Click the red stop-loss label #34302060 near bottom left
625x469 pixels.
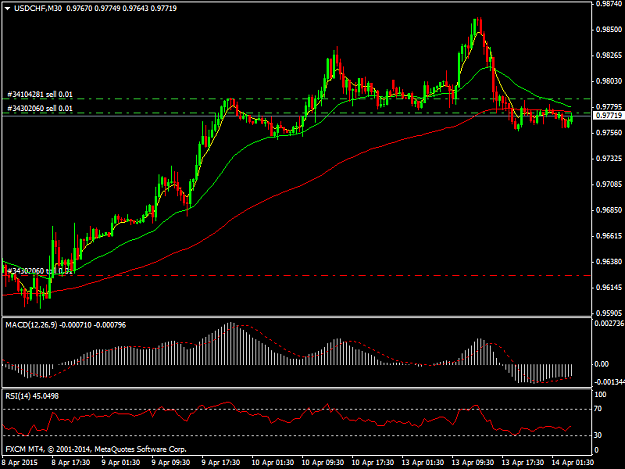pyautogui.click(x=39, y=271)
